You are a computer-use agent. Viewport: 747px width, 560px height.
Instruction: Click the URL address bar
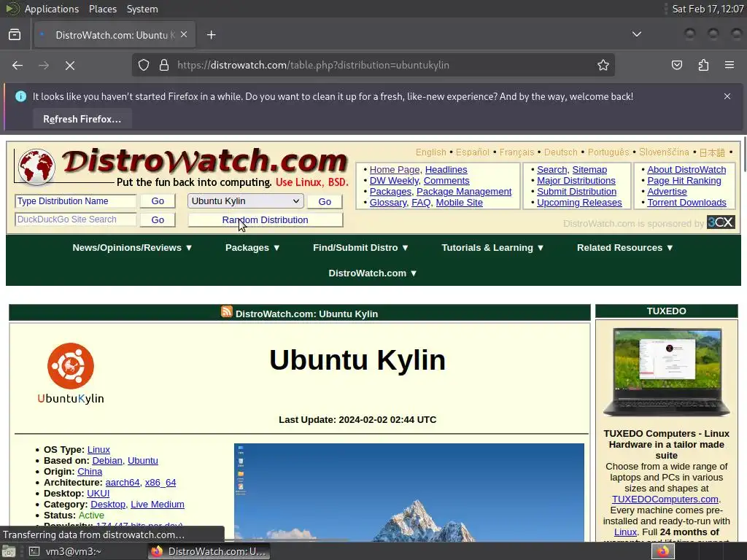(x=373, y=65)
